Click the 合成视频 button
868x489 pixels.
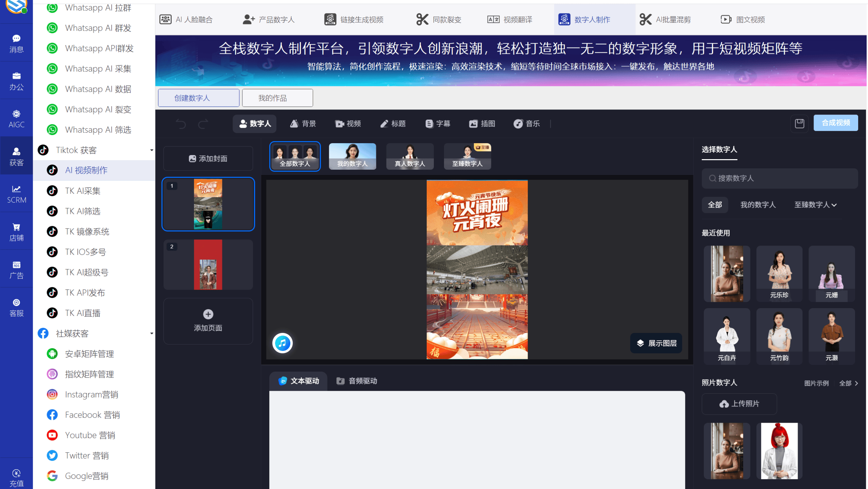pyautogui.click(x=835, y=123)
